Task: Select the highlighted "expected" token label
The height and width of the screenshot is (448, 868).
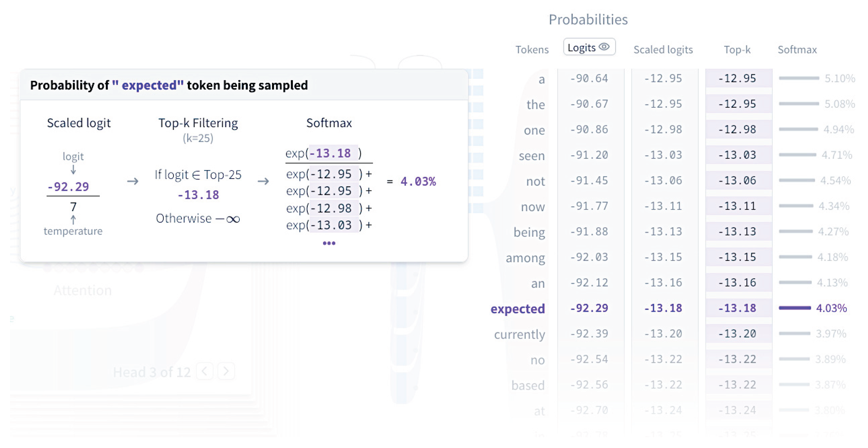Action: pyautogui.click(x=518, y=309)
